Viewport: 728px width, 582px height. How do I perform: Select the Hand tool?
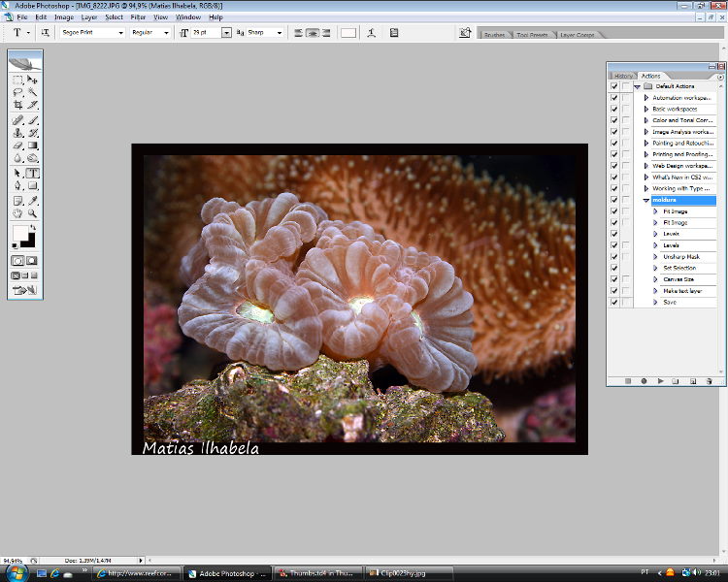18,212
